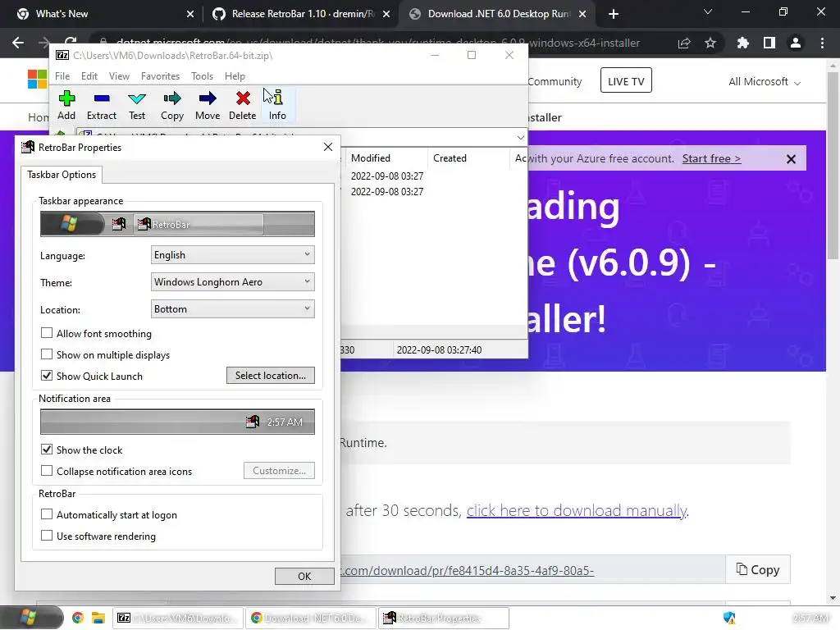Click the RetroBar Properties taskbar button
Viewport: 840px width, 630px height.
pyautogui.click(x=444, y=619)
